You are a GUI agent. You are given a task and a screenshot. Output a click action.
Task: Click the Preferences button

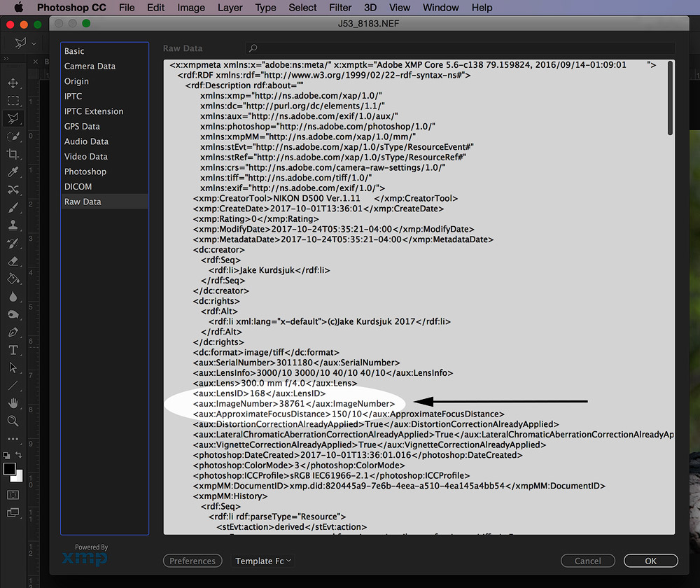[192, 561]
